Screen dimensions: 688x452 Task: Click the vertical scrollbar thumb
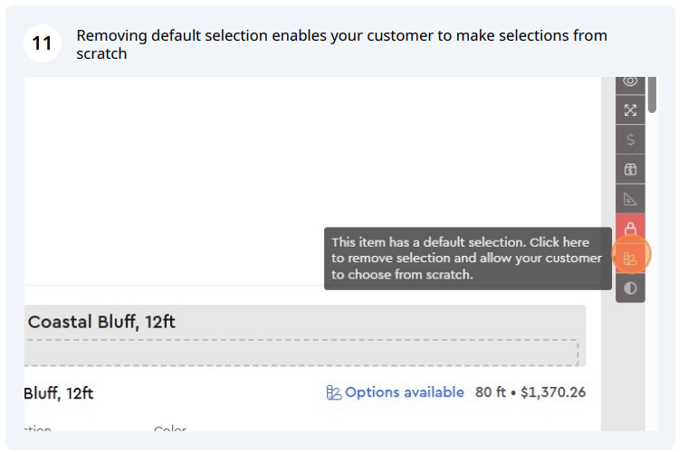click(x=652, y=94)
